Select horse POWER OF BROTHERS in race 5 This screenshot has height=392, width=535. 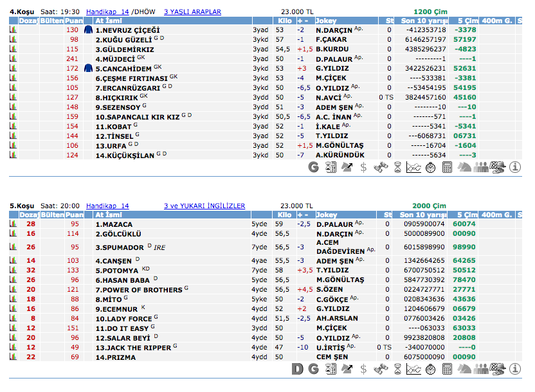(139, 290)
